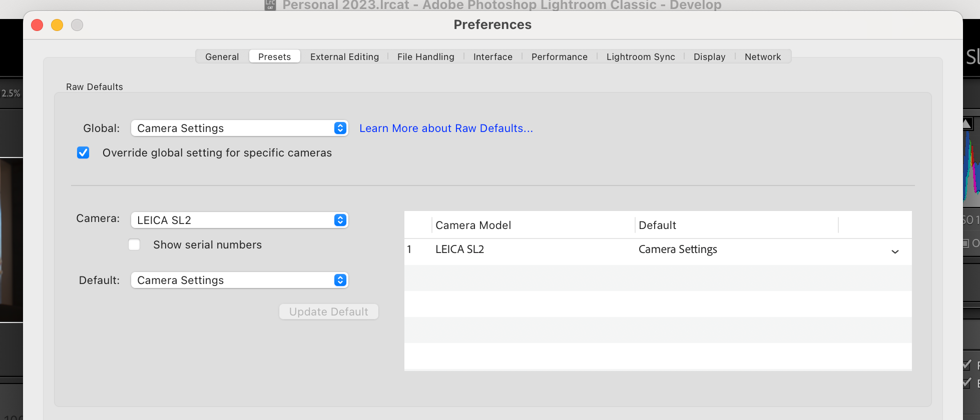
Task: Open the File Handling tab
Action: tap(426, 56)
